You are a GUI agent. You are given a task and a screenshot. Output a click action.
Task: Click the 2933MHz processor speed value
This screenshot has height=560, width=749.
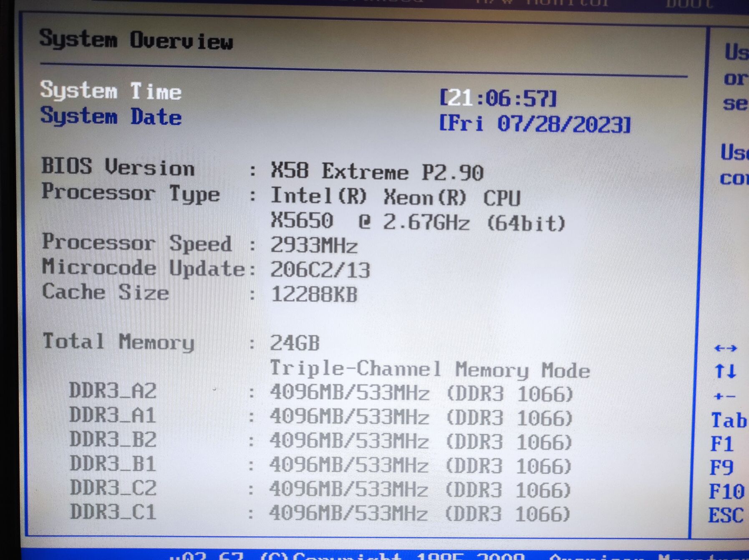click(314, 245)
